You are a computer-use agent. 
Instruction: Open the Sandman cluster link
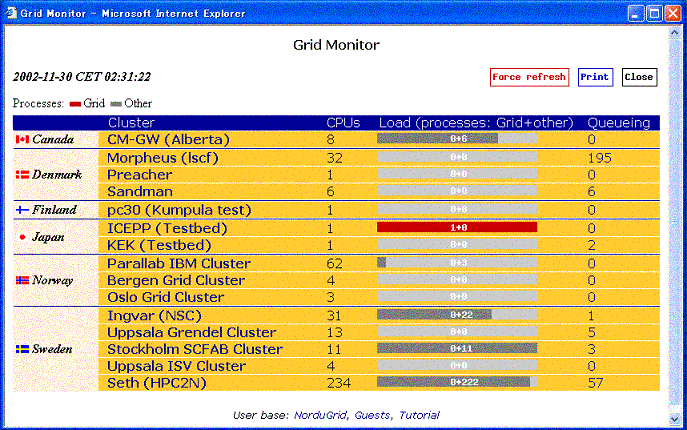pos(140,192)
